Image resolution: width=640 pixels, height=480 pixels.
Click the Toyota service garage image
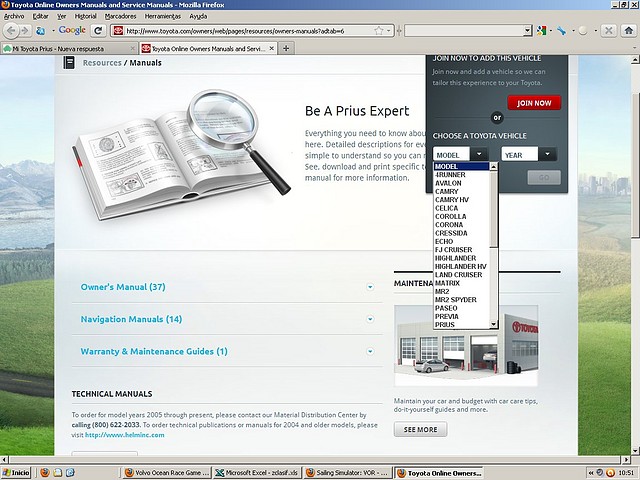click(x=466, y=345)
